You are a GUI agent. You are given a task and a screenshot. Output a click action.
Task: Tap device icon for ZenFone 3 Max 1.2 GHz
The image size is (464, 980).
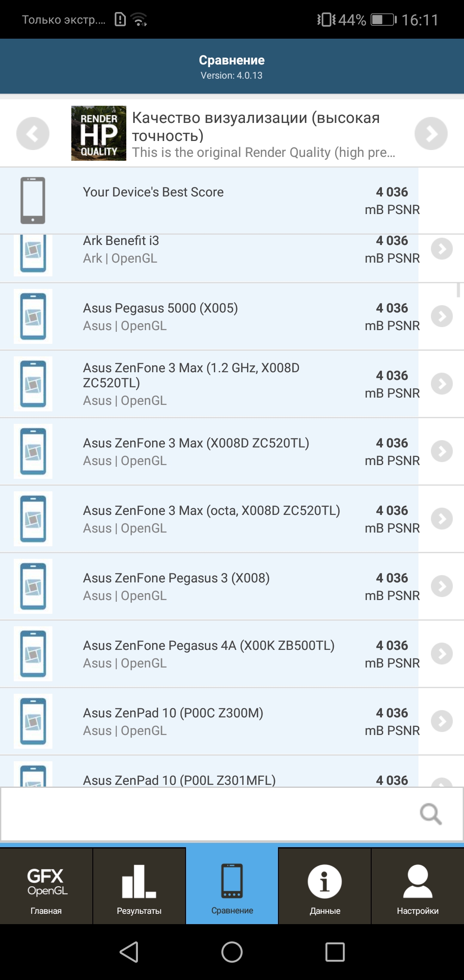pyautogui.click(x=33, y=384)
